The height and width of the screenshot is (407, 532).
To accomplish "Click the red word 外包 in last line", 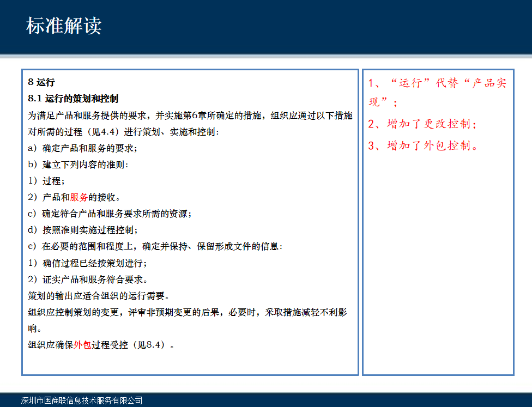I will [x=82, y=345].
